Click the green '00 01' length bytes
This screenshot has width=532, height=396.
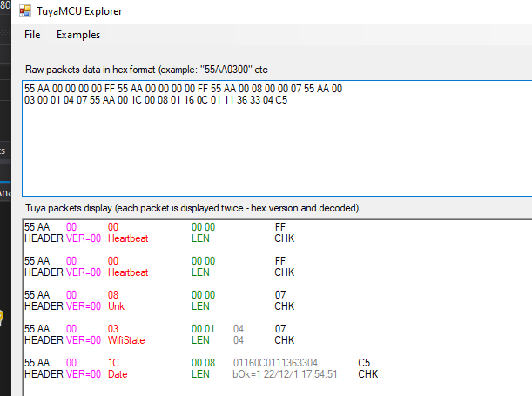click(x=203, y=329)
